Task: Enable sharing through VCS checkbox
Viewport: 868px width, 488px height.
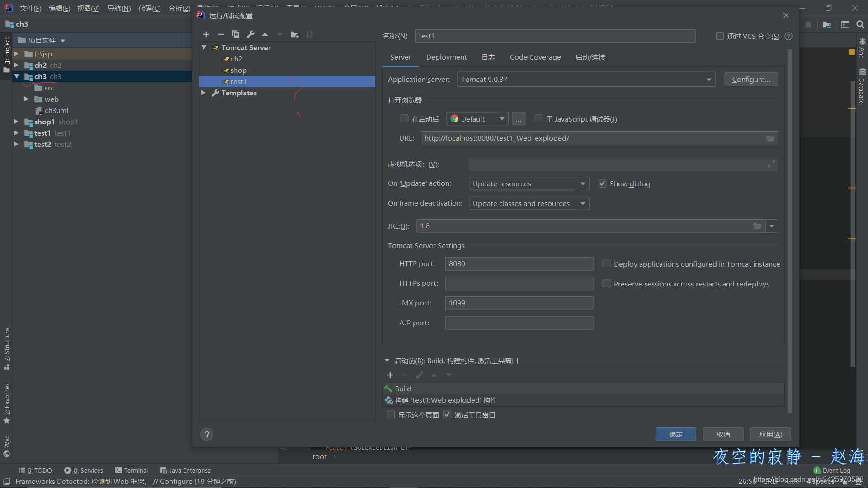Action: 720,36
